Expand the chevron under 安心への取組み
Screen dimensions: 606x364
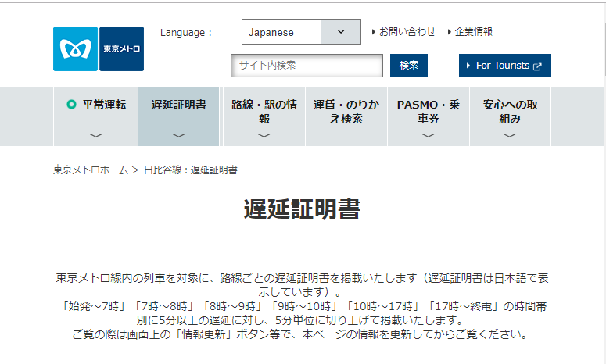click(509, 135)
